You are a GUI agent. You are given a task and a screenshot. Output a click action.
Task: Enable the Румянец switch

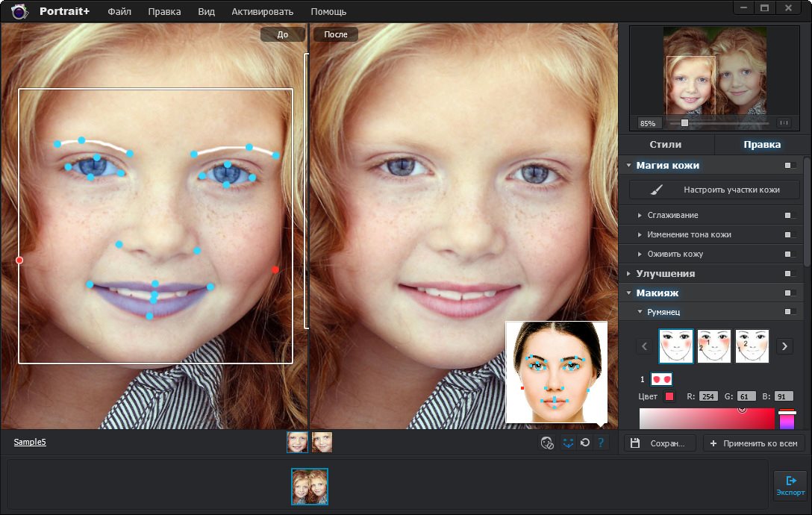click(789, 312)
